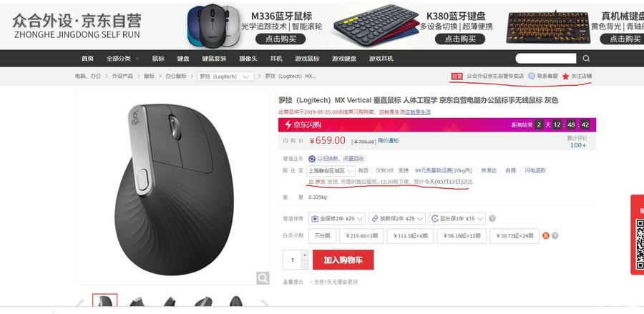The width and height of the screenshot is (644, 314).
Task: Click the QR code on right sidebar
Action: pyautogui.click(x=640, y=245)
